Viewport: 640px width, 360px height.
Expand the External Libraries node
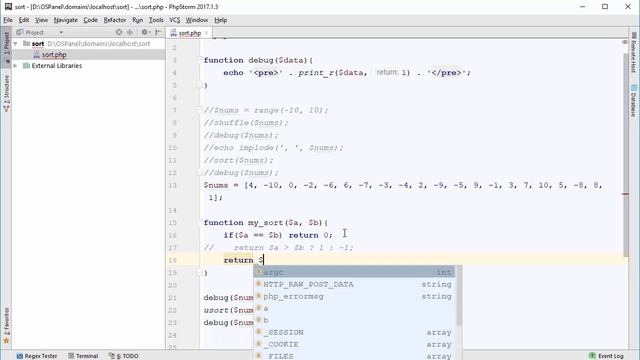coord(16,65)
